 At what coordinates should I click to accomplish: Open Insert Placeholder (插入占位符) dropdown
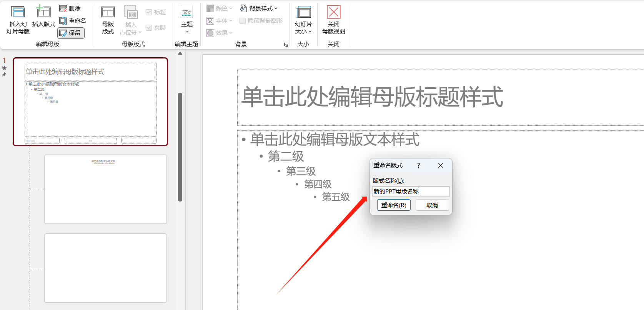[131, 20]
